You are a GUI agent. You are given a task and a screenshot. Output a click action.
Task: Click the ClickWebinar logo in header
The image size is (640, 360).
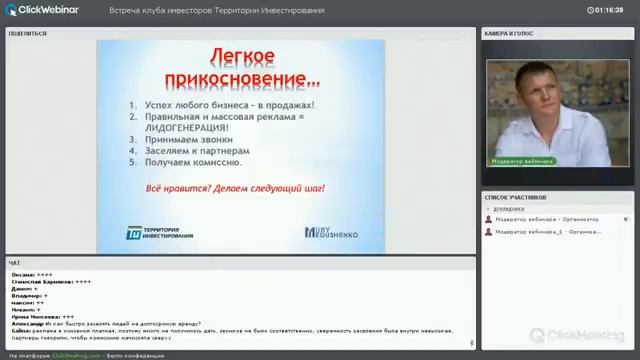pos(42,10)
